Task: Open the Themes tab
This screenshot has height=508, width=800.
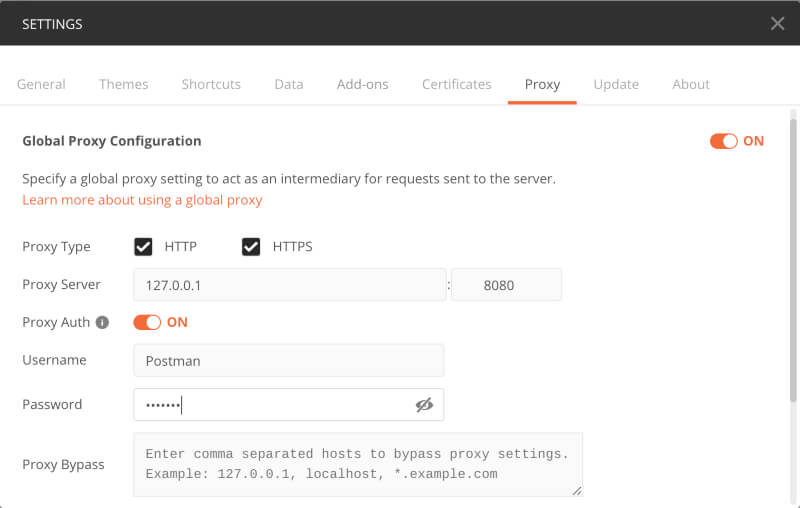Action: coord(123,84)
